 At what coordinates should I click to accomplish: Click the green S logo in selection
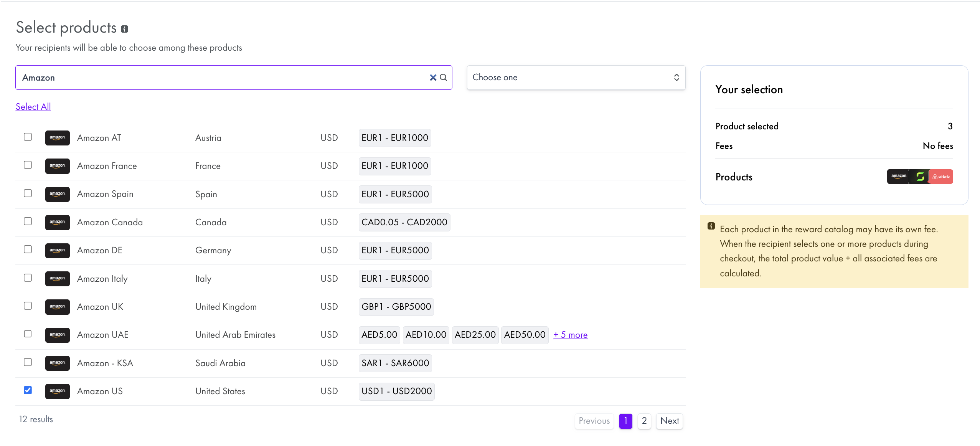[x=919, y=177]
